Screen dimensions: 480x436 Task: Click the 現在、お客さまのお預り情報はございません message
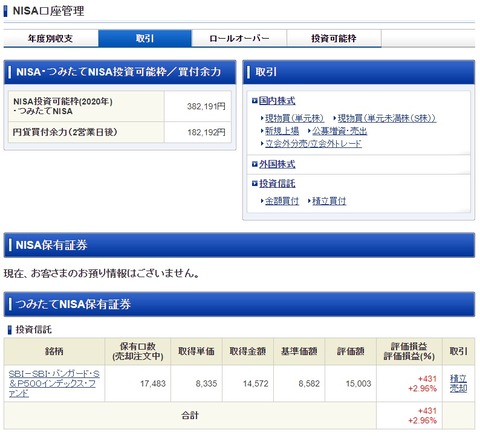(101, 274)
